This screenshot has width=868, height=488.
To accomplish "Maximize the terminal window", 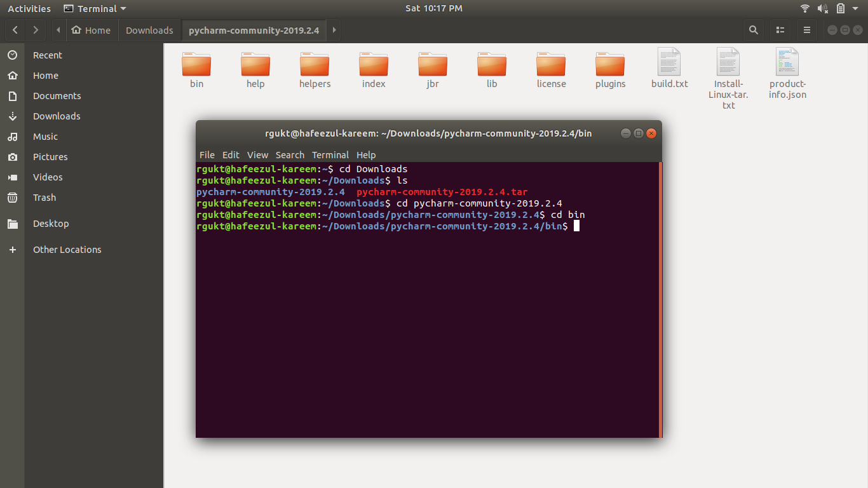I will pos(639,133).
